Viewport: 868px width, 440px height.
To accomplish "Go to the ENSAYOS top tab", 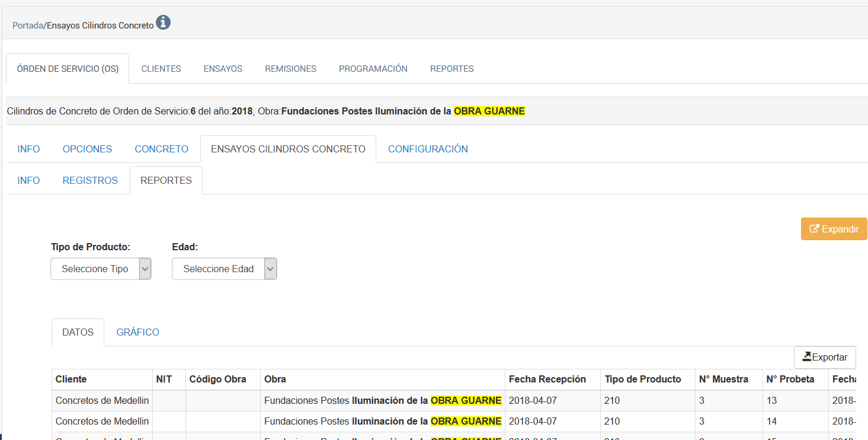I will (x=223, y=69).
